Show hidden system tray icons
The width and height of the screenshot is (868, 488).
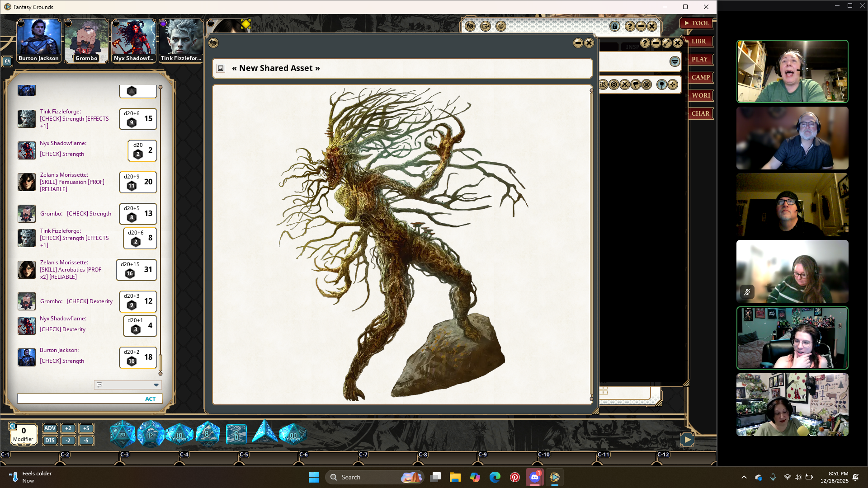(744, 477)
